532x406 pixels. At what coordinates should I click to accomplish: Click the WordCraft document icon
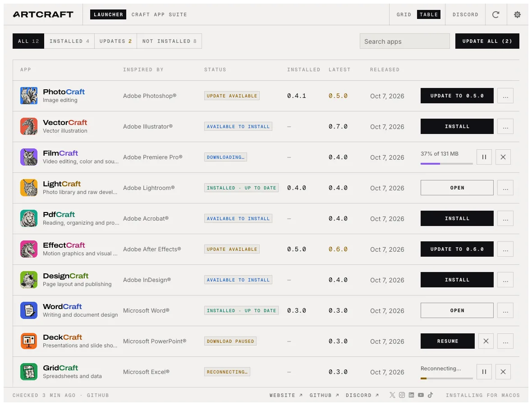pyautogui.click(x=28, y=310)
